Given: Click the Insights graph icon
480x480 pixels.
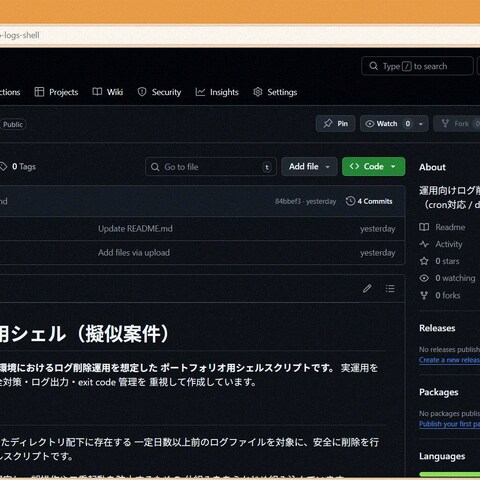Looking at the screenshot, I should click(200, 92).
